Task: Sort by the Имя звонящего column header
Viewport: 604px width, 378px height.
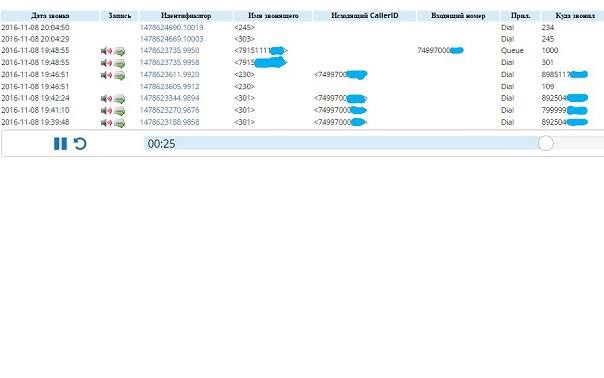Action: (x=273, y=16)
